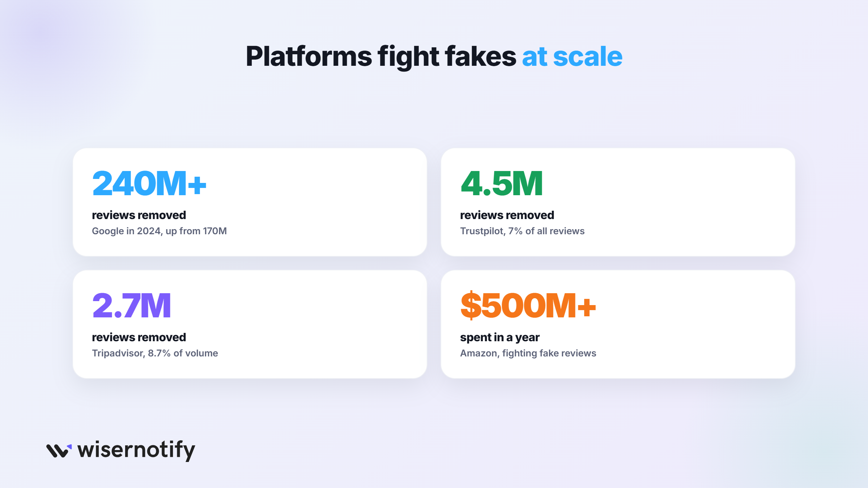The image size is (868, 488).
Task: Click 'reviews removed' label under 2.7M
Action: coord(139,337)
